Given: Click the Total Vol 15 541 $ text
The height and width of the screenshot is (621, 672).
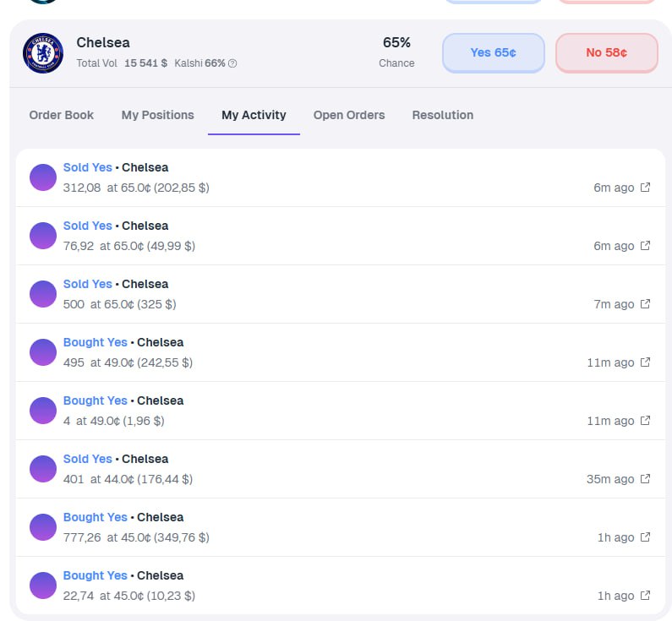Looking at the screenshot, I should pos(122,63).
